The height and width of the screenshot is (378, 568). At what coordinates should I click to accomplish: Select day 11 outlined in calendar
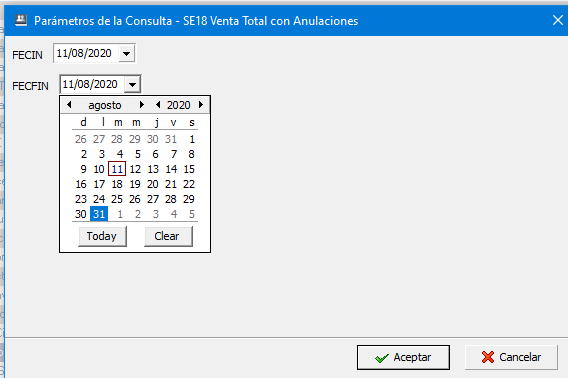(117, 169)
